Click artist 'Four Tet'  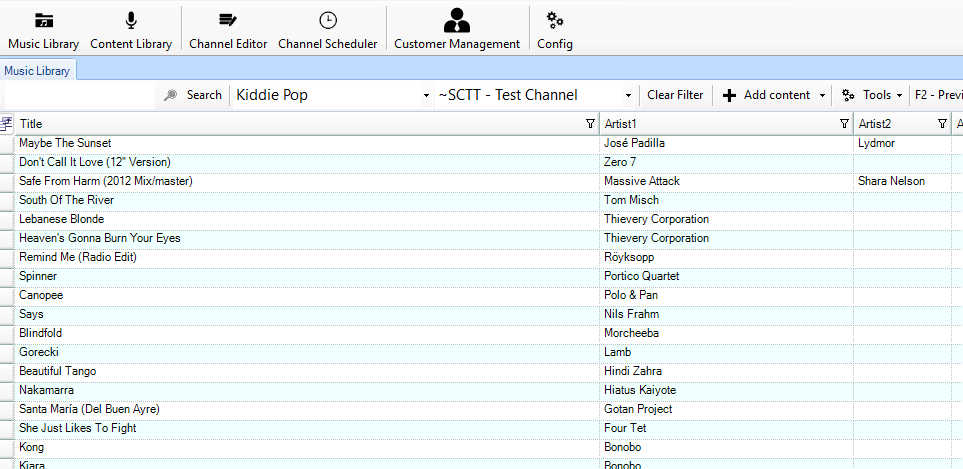(625, 428)
